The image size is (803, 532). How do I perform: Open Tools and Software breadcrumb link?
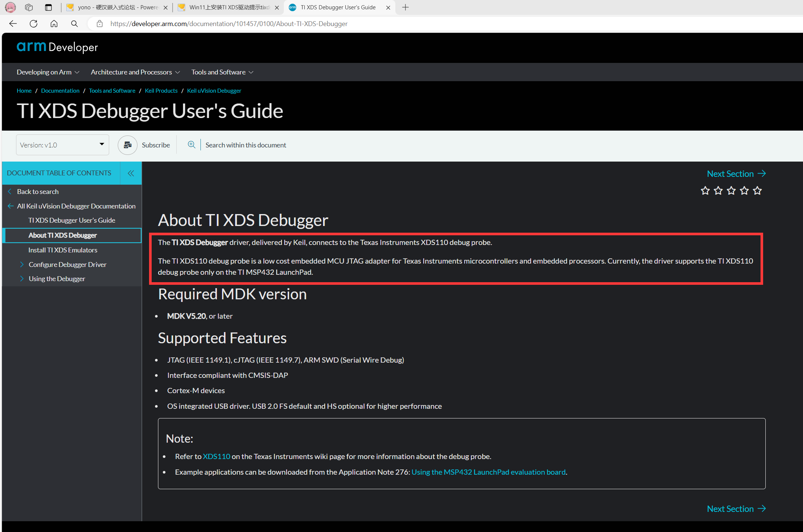(x=112, y=91)
